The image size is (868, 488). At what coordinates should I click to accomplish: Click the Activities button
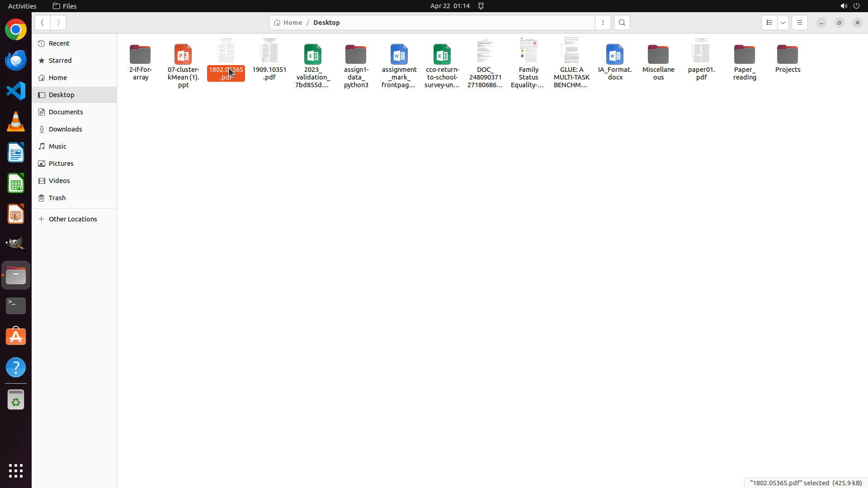coord(22,6)
